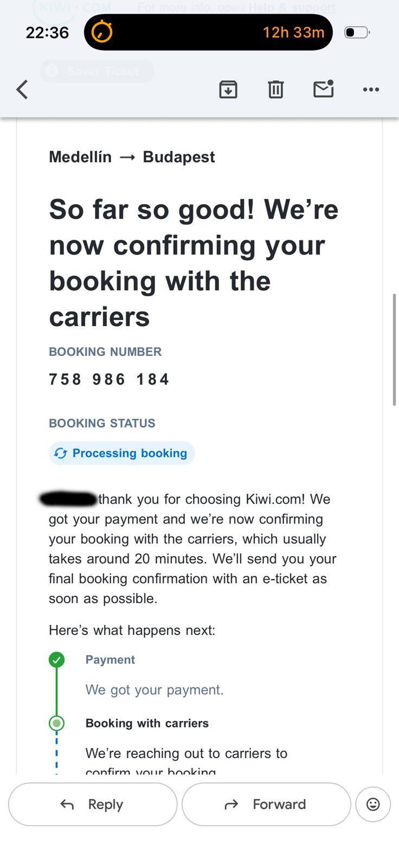Forward this booking email

click(266, 804)
